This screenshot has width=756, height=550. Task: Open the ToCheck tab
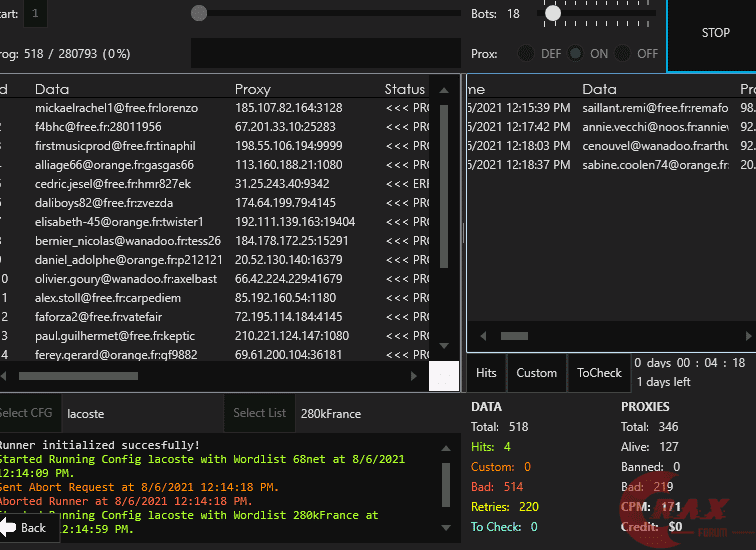pos(599,373)
